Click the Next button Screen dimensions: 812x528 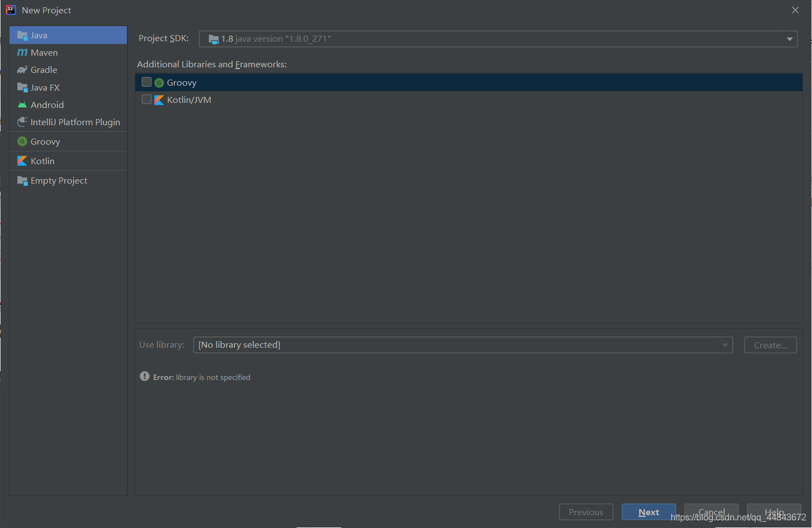tap(649, 512)
